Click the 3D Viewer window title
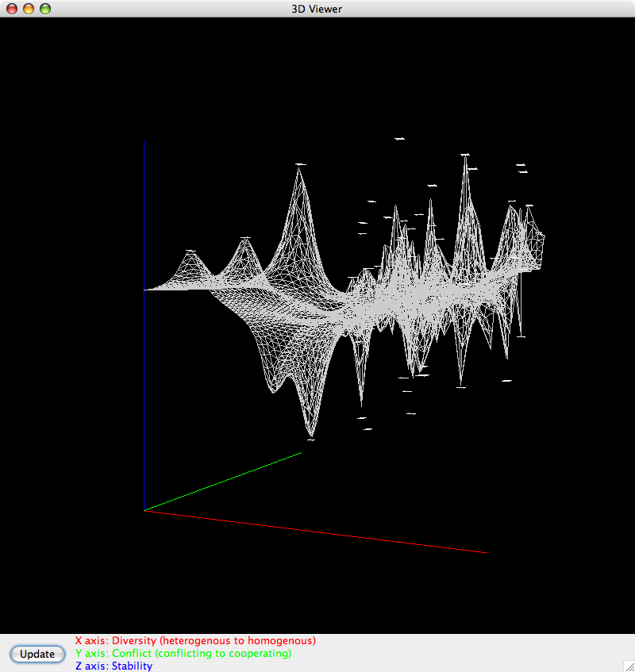This screenshot has height=672, width=635. [x=317, y=9]
